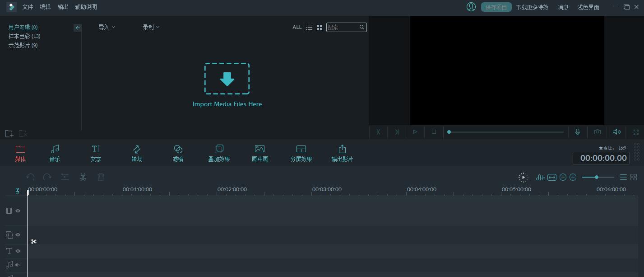Click the scissors split icon in timeline toolbar
Image resolution: width=644 pixels, height=277 pixels.
click(x=83, y=177)
